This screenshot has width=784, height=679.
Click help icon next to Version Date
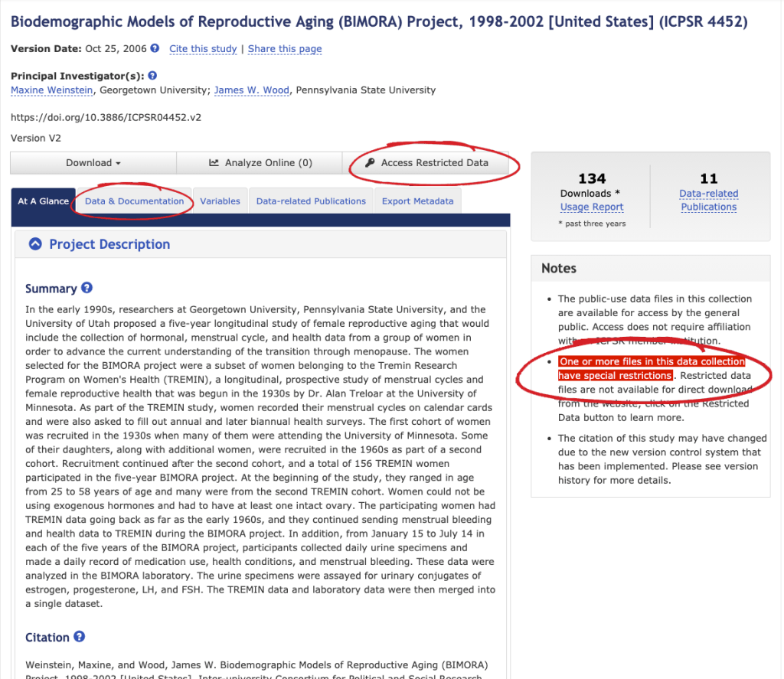pos(155,48)
